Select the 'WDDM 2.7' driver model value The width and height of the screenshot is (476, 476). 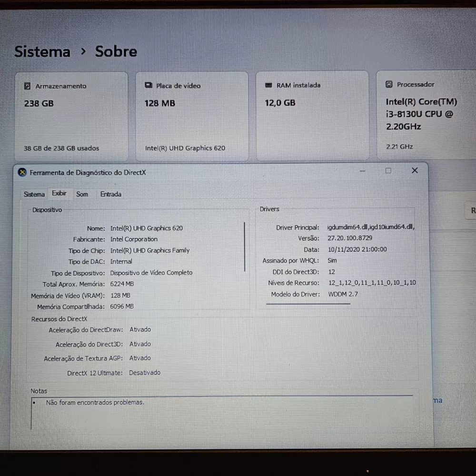343,294
